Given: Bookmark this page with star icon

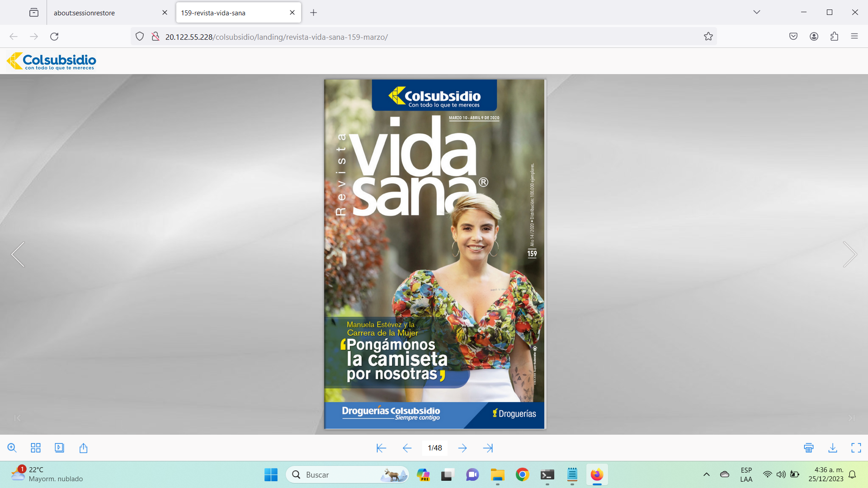Looking at the screenshot, I should point(708,37).
